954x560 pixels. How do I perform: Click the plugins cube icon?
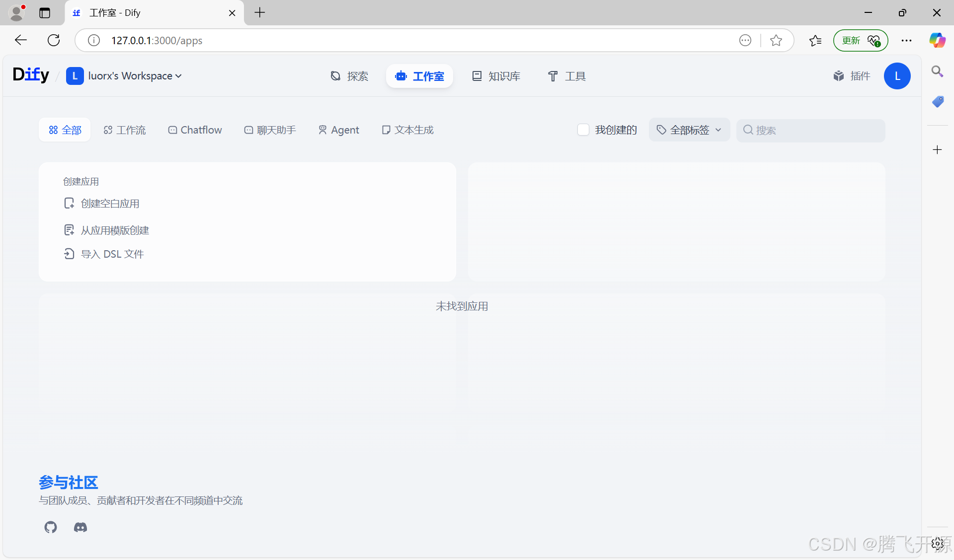click(839, 76)
